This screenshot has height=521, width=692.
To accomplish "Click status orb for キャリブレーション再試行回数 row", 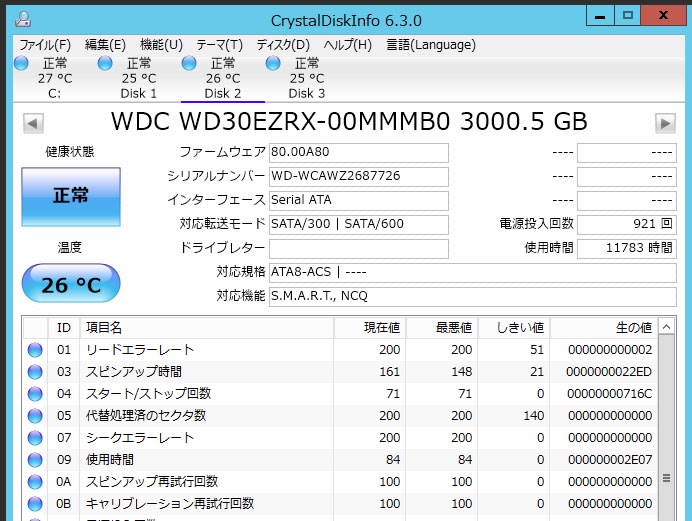I will click(35, 504).
